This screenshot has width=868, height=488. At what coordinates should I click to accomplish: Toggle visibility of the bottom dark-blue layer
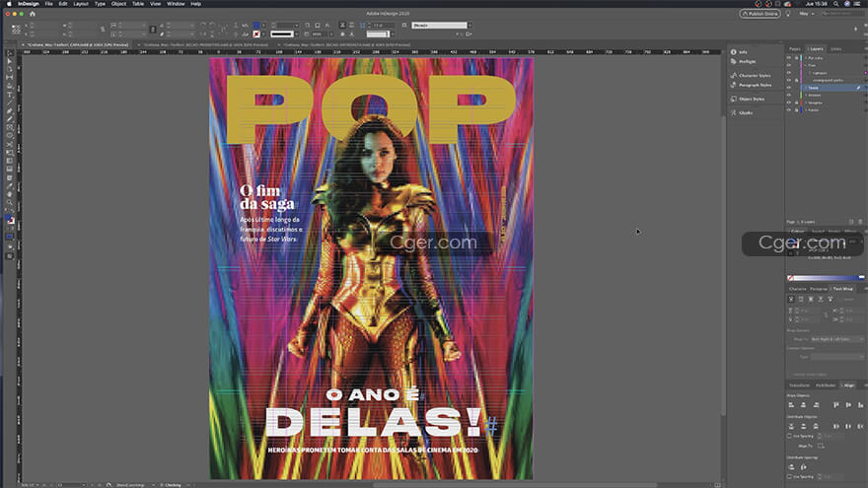789,110
